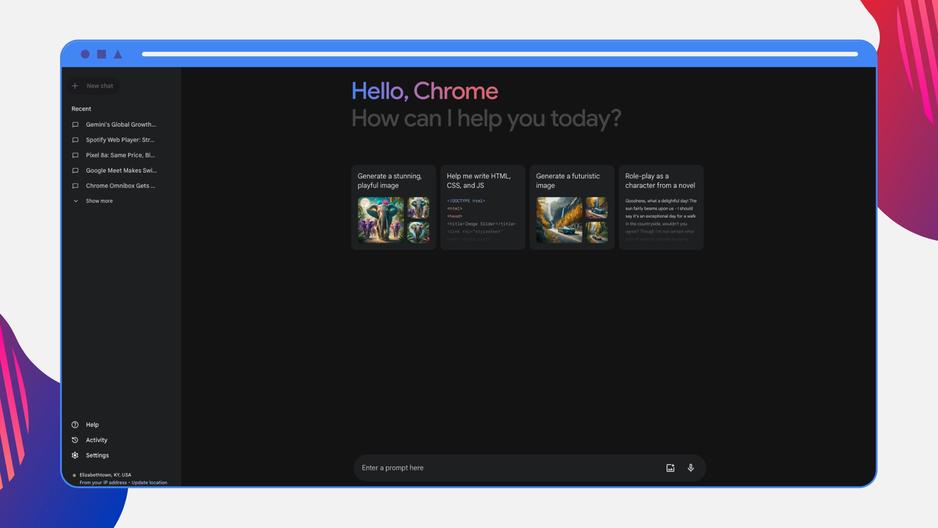Click the upload image icon in the prompt bar
Image resolution: width=938 pixels, height=528 pixels.
click(x=670, y=468)
